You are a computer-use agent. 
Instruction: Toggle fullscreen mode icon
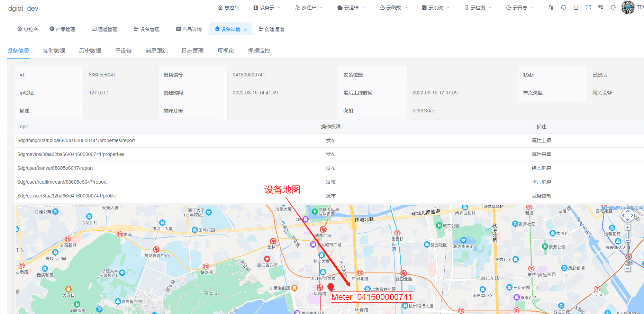coord(588,7)
